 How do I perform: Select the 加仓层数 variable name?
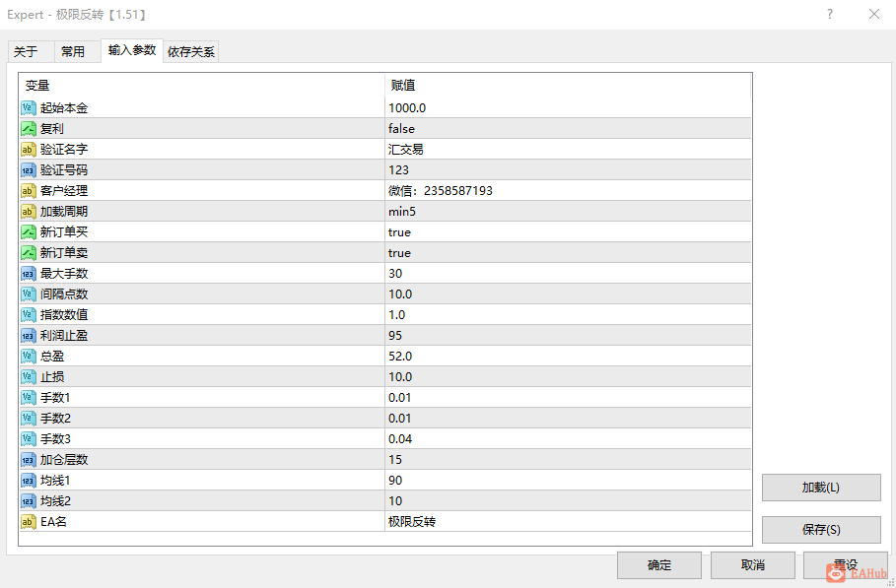tap(64, 460)
